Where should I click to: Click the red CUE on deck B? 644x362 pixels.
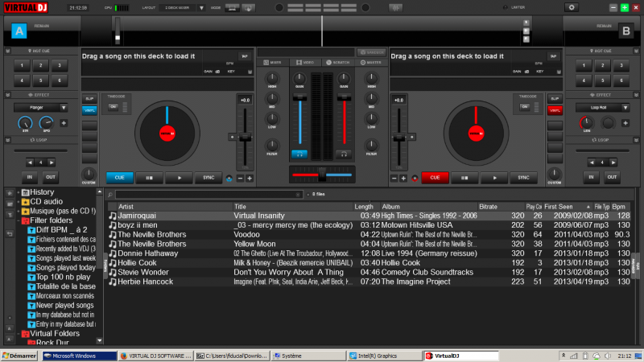tap(435, 178)
